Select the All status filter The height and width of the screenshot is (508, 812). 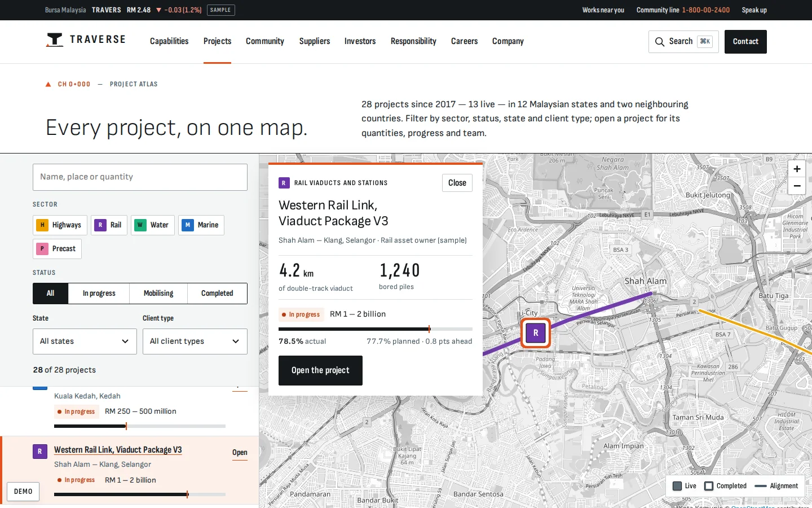[x=51, y=294]
